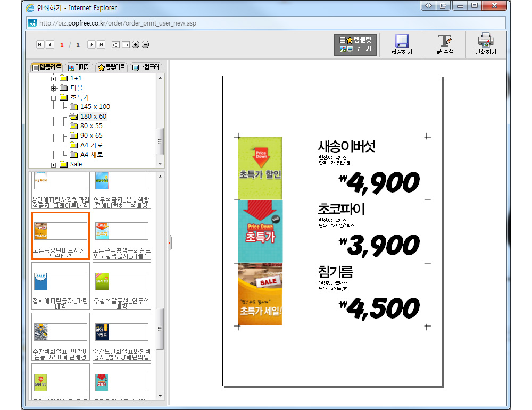Click the ₩4,500 price text

point(379,308)
